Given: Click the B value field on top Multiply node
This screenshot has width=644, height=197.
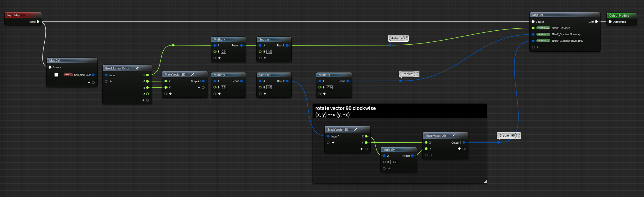Looking at the screenshot, I should (x=224, y=52).
